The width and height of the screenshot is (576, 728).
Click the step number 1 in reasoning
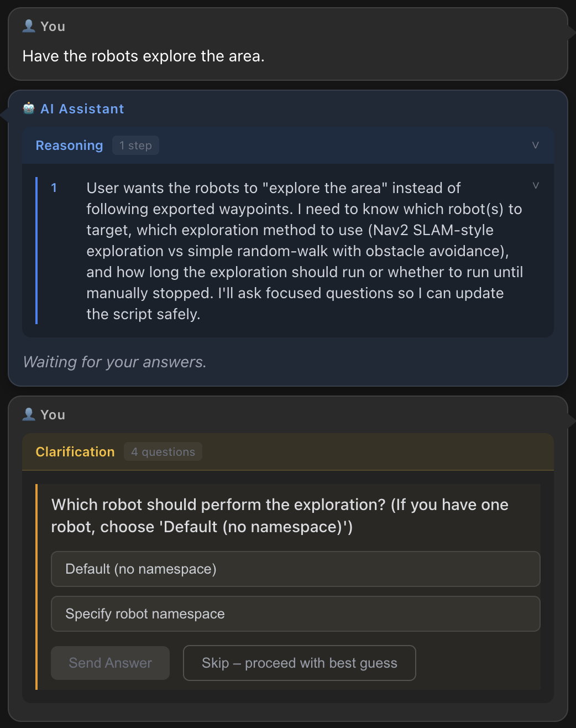[54, 188]
